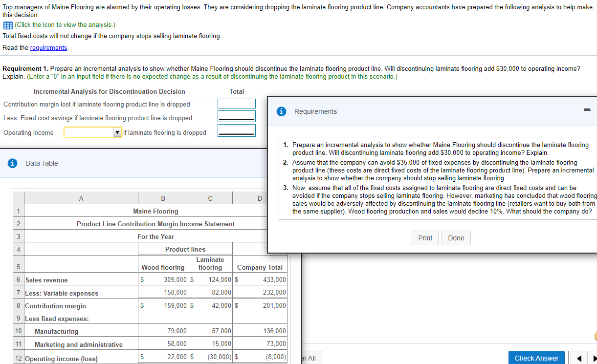Click column A header in Data Table

pyautogui.click(x=81, y=198)
